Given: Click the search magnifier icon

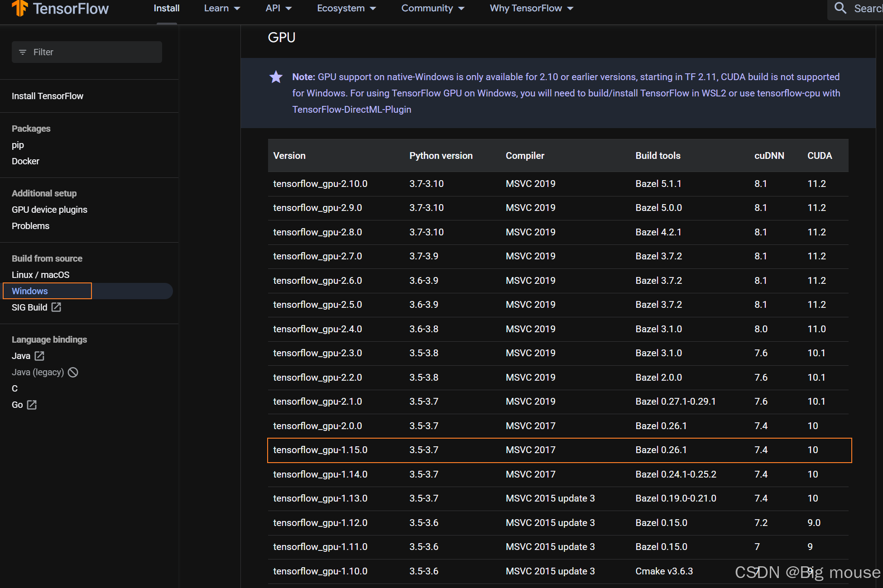Looking at the screenshot, I should [x=840, y=8].
